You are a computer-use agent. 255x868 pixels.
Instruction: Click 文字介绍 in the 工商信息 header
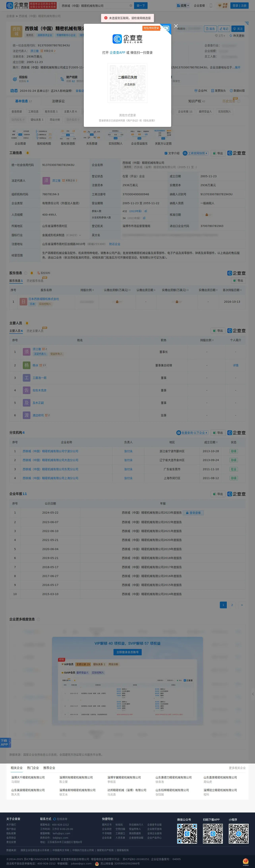(172, 153)
